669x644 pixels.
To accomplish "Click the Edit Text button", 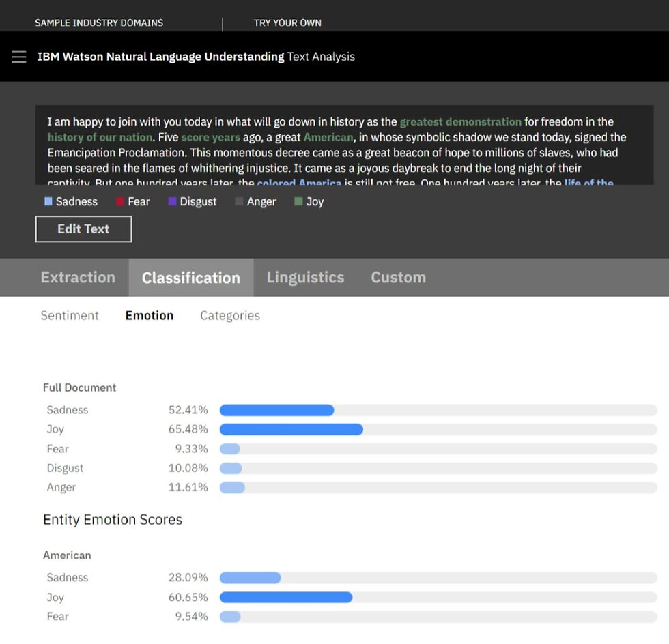I will click(83, 229).
